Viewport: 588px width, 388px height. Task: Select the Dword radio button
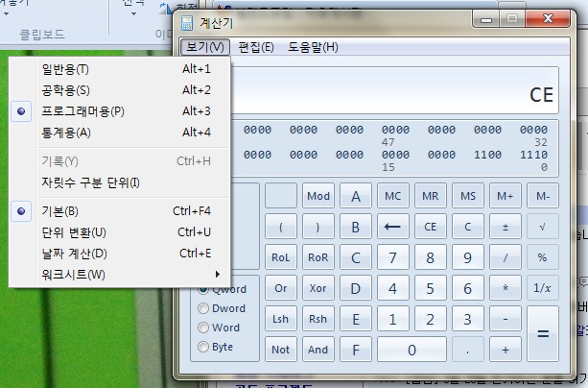tap(204, 308)
